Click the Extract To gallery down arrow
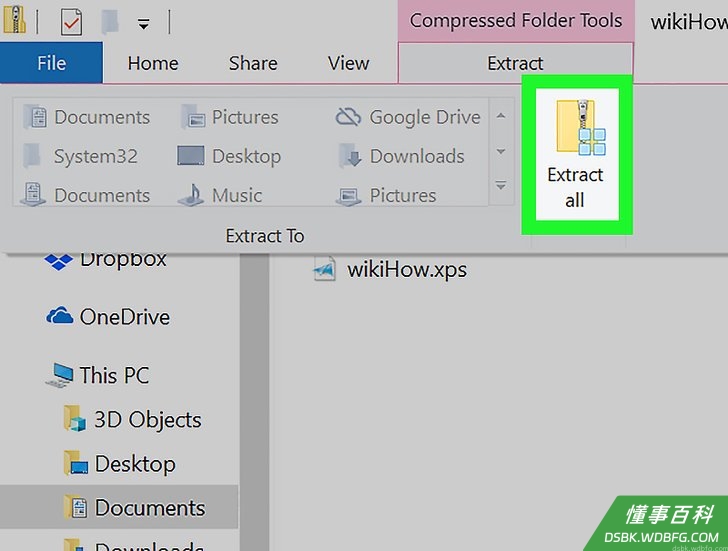Image resolution: width=728 pixels, height=551 pixels. pos(501,151)
